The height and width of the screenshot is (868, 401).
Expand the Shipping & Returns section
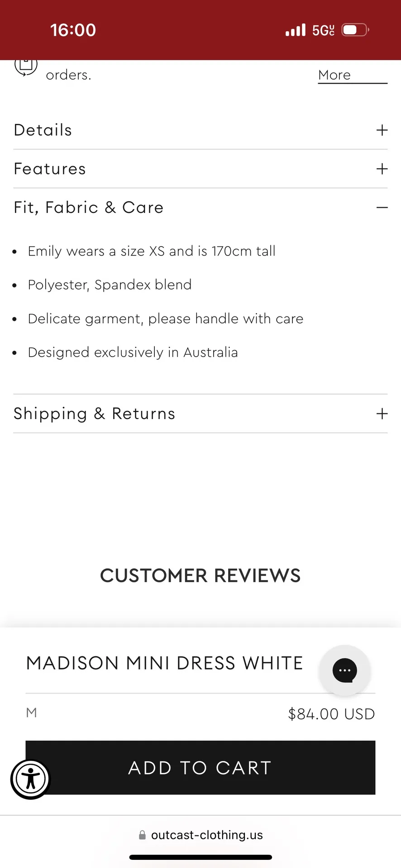[x=200, y=414]
